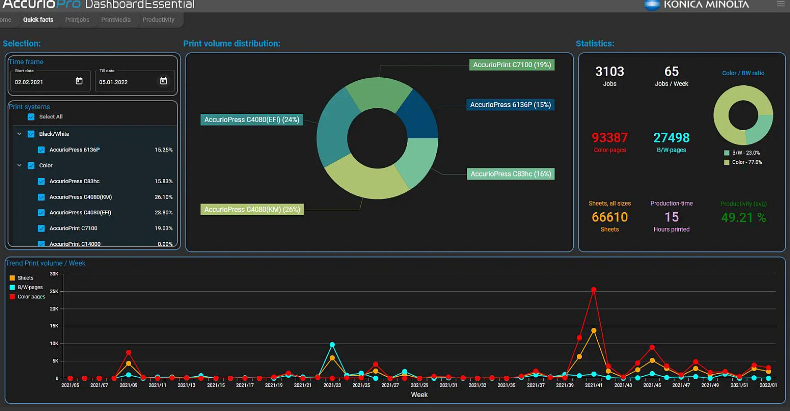
Task: Click the red data point at week 2021/45
Action: 652,348
